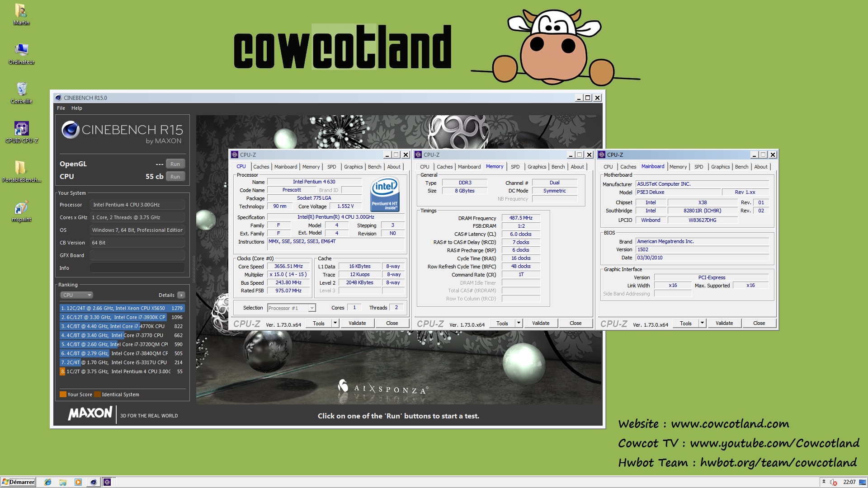Click the orange Your Score legend swatch
Image resolution: width=868 pixels, height=488 pixels.
pos(63,394)
